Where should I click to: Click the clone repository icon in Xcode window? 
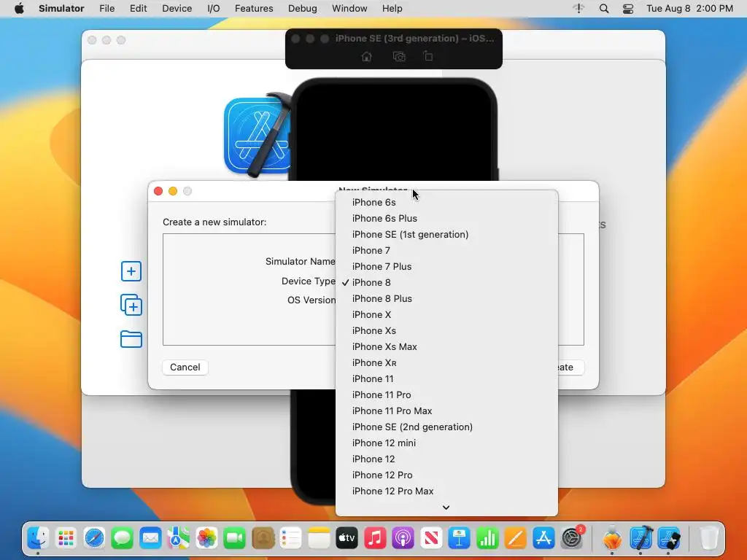coord(131,306)
